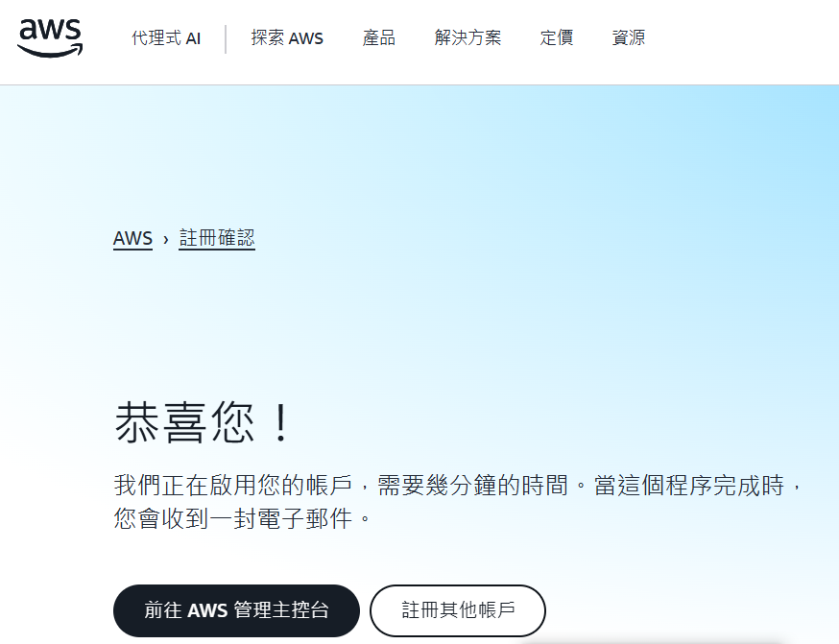This screenshot has width=839, height=644.
Task: Open the 代理式 AI menu
Action: [x=166, y=38]
